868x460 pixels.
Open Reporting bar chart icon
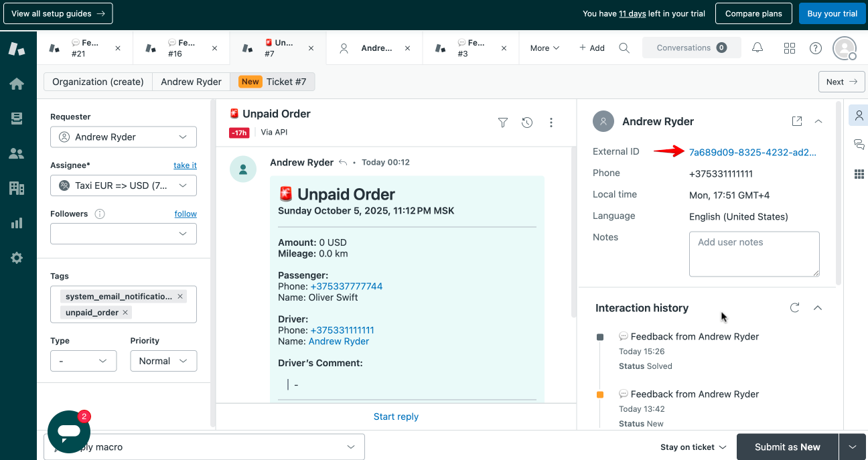[17, 223]
